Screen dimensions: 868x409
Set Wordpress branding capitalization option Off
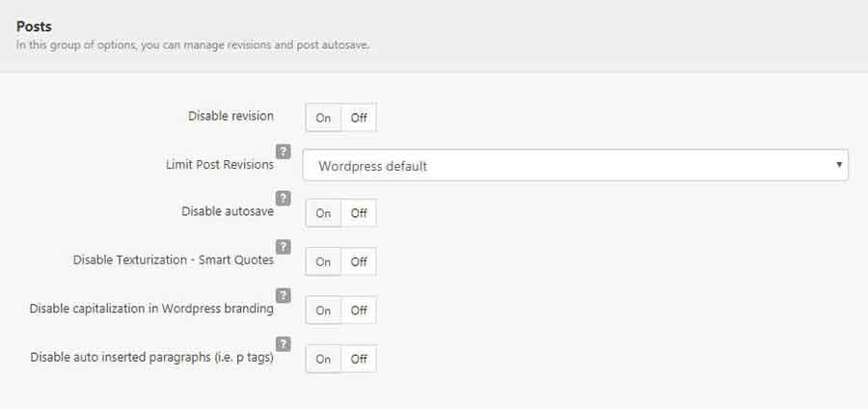coord(359,311)
